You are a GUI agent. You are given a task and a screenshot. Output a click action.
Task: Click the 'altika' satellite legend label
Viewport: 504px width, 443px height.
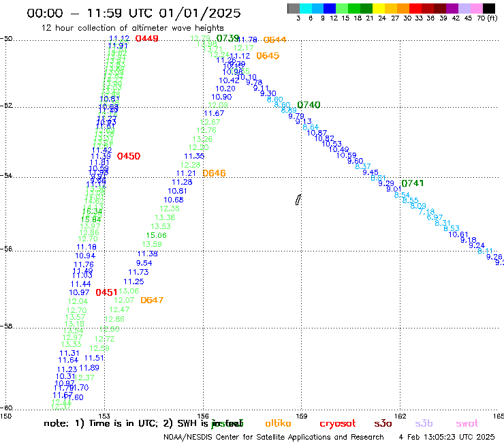coord(278,423)
